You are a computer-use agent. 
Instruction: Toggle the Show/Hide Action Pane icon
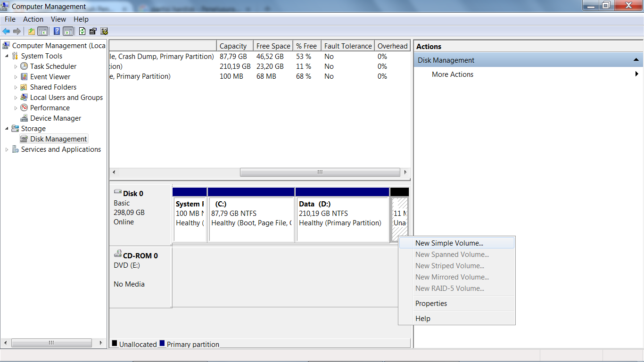pos(68,31)
